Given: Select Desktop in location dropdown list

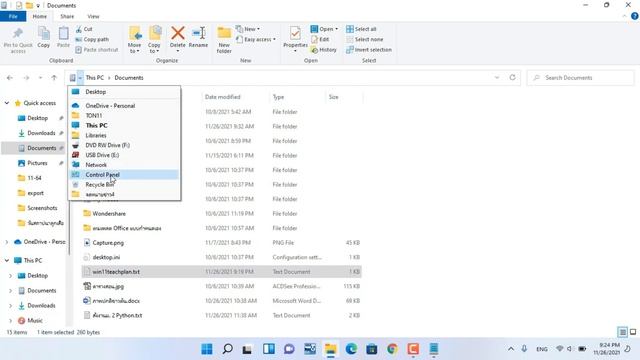Looking at the screenshot, I should pos(124,92).
